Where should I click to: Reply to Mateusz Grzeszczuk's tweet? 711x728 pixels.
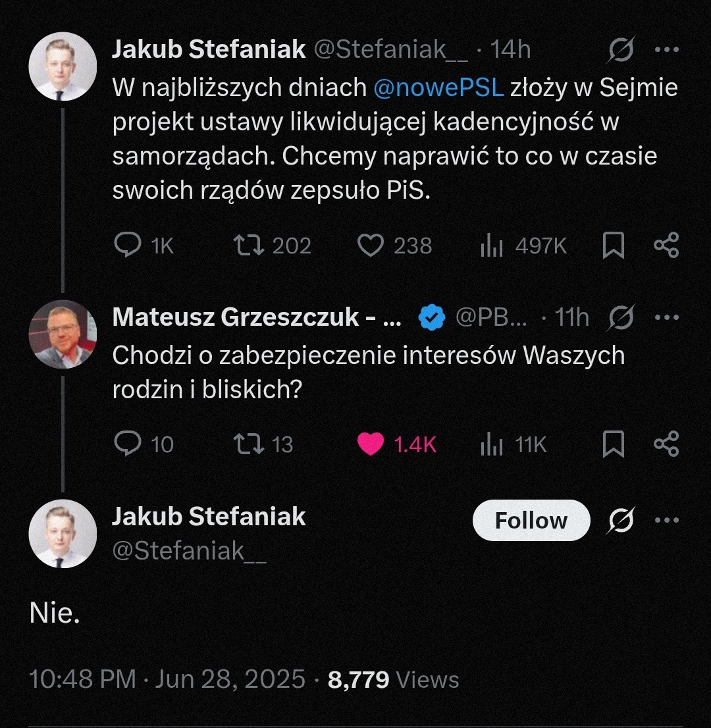128,444
